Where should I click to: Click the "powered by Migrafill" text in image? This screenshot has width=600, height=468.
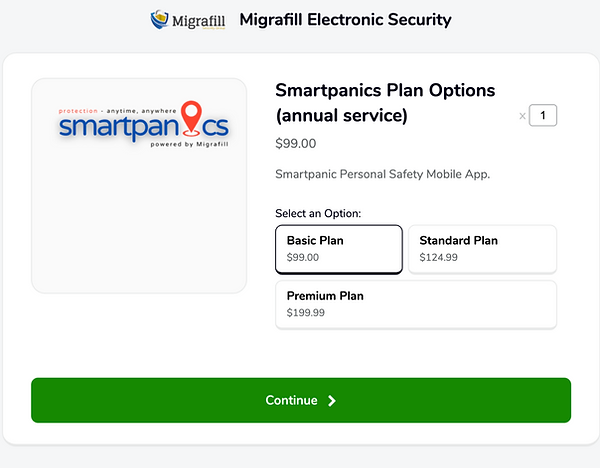(x=188, y=143)
